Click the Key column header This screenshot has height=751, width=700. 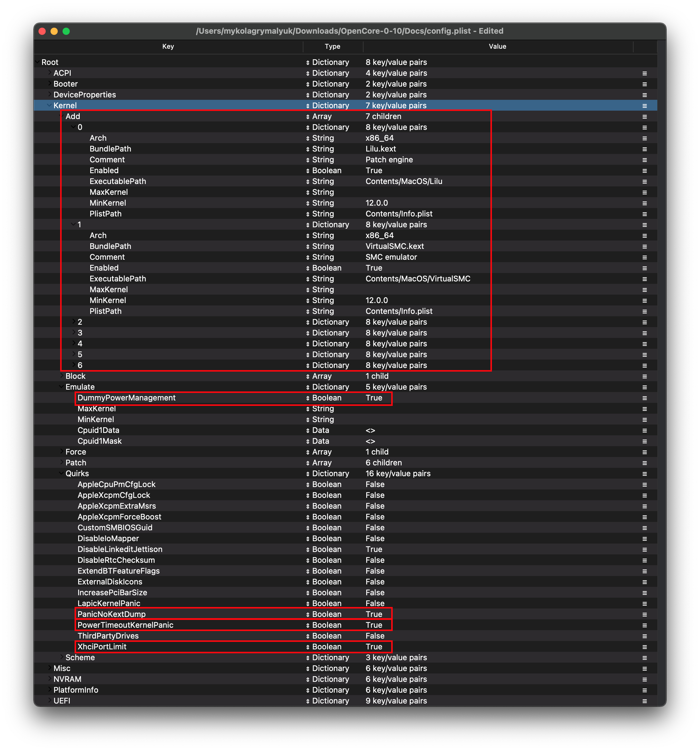point(168,47)
